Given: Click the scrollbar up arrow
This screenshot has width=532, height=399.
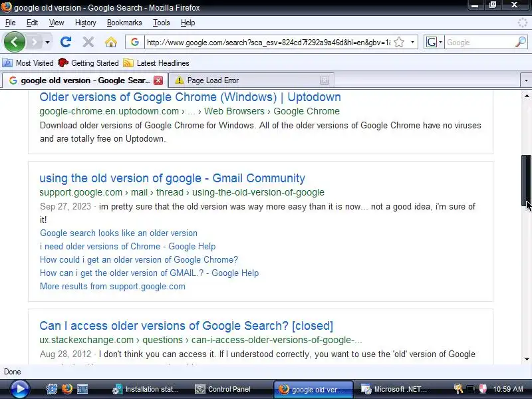Looking at the screenshot, I should tap(526, 96).
